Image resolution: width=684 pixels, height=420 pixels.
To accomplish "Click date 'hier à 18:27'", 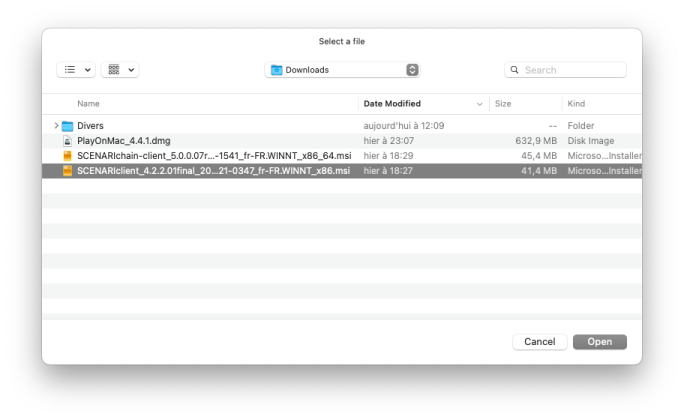I will (x=388, y=171).
